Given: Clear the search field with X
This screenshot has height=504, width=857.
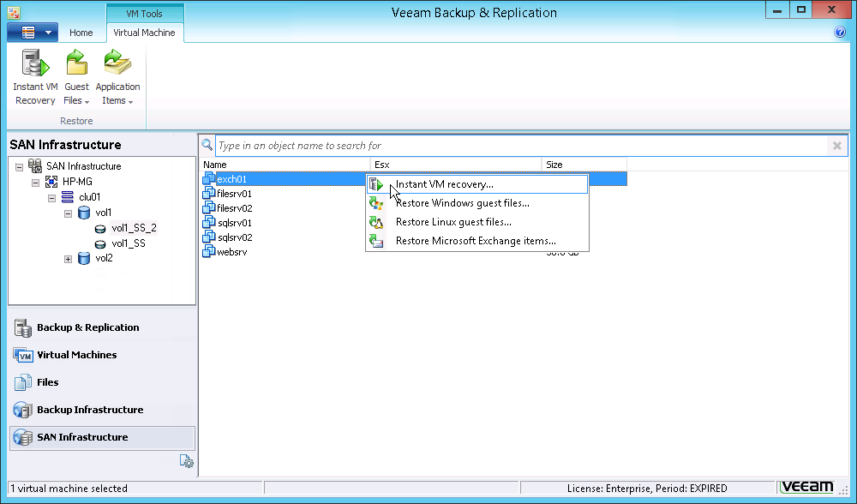Looking at the screenshot, I should [x=836, y=146].
